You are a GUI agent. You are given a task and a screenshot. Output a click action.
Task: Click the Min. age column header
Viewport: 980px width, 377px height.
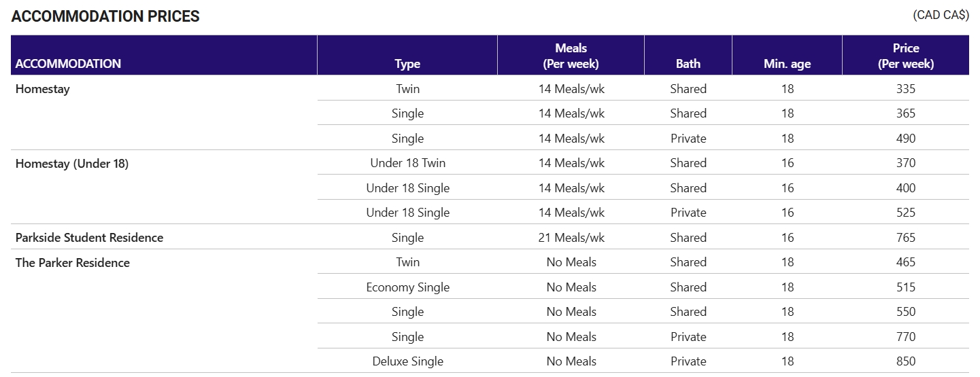[x=787, y=64]
